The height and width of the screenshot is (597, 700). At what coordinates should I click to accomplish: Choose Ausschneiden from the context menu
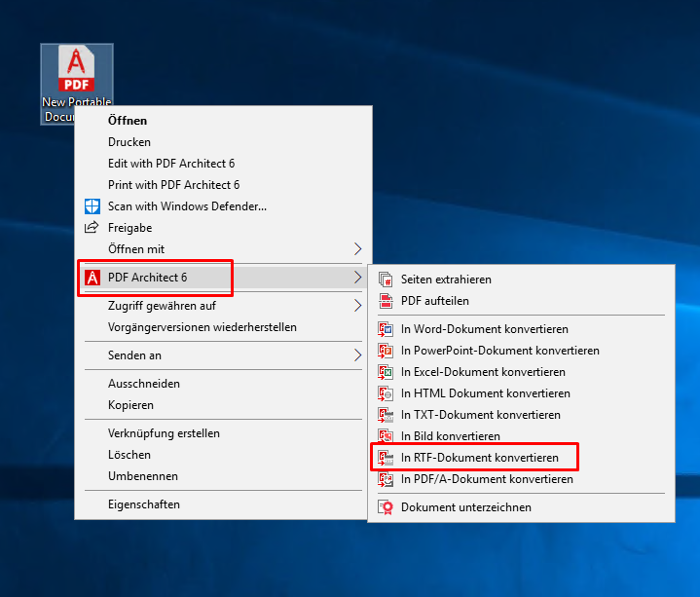pyautogui.click(x=223, y=384)
